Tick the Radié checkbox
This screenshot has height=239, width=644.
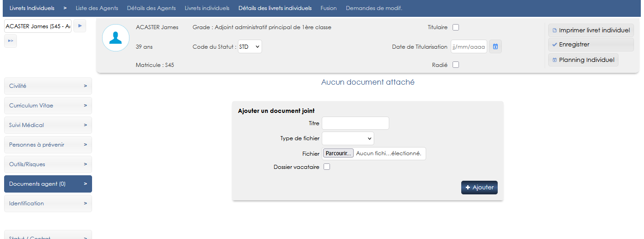[x=456, y=65]
